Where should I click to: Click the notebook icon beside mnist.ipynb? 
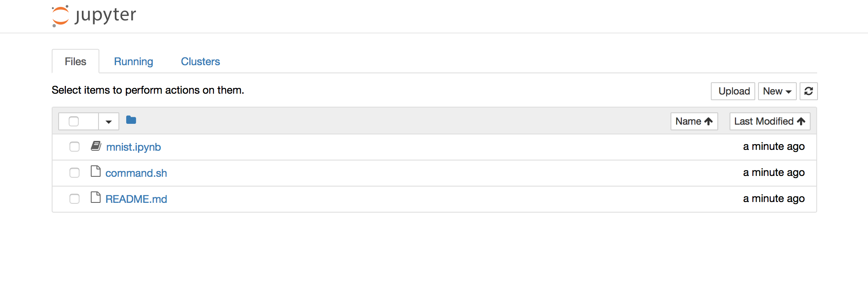tap(96, 146)
